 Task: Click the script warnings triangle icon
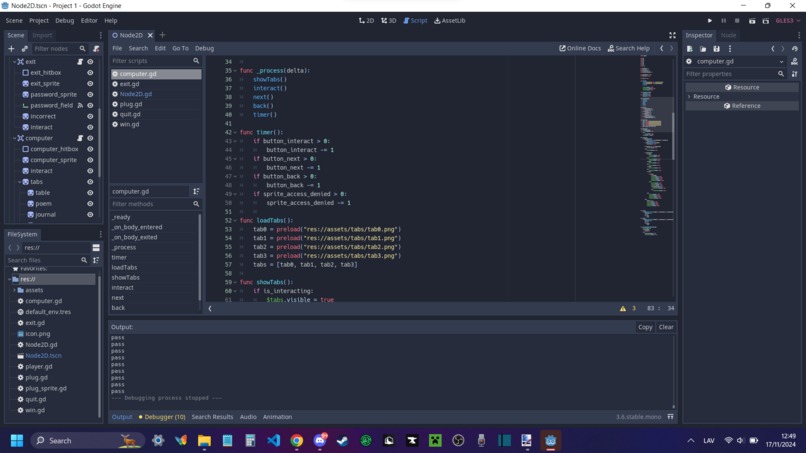coord(623,309)
